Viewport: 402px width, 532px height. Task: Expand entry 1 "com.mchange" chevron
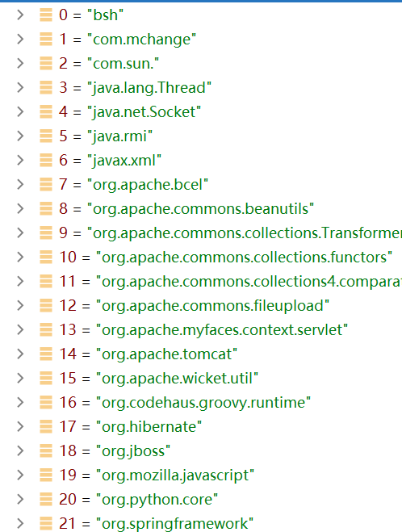pyautogui.click(x=20, y=39)
